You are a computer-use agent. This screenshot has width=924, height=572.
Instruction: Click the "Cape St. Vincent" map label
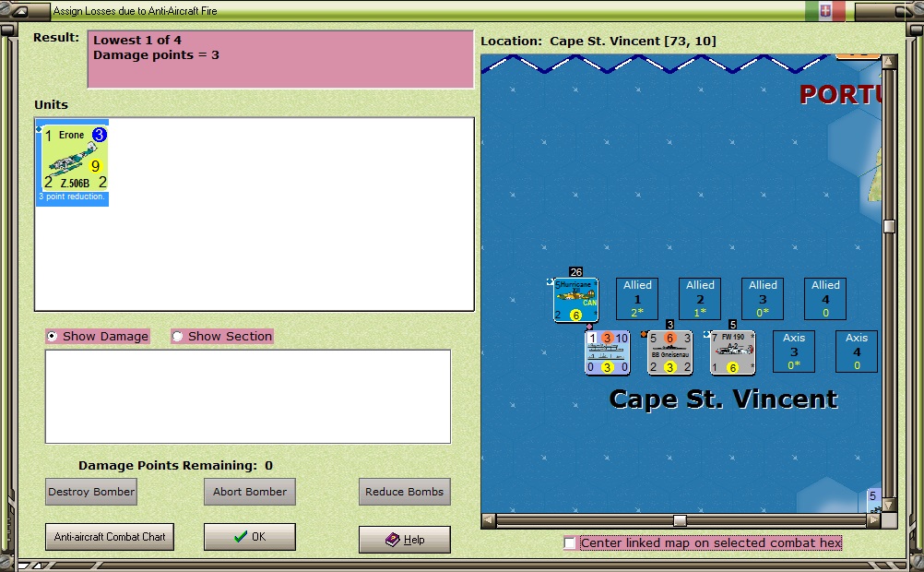click(x=723, y=399)
